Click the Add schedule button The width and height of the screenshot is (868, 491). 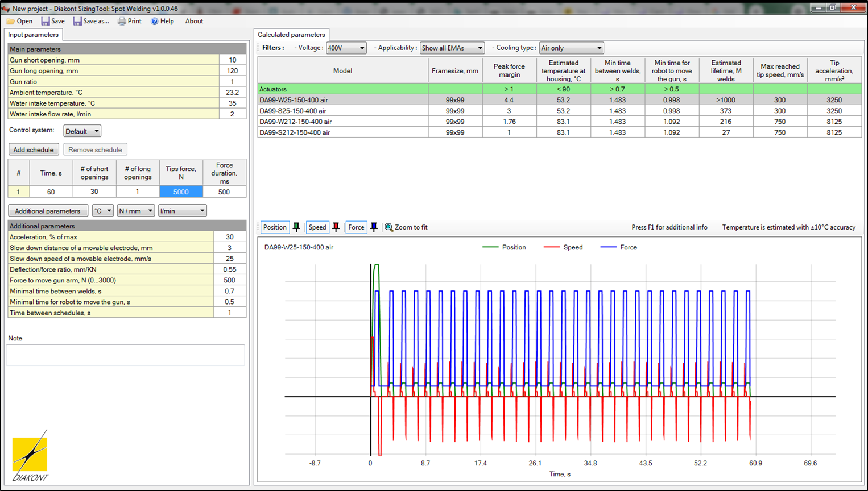tap(34, 150)
